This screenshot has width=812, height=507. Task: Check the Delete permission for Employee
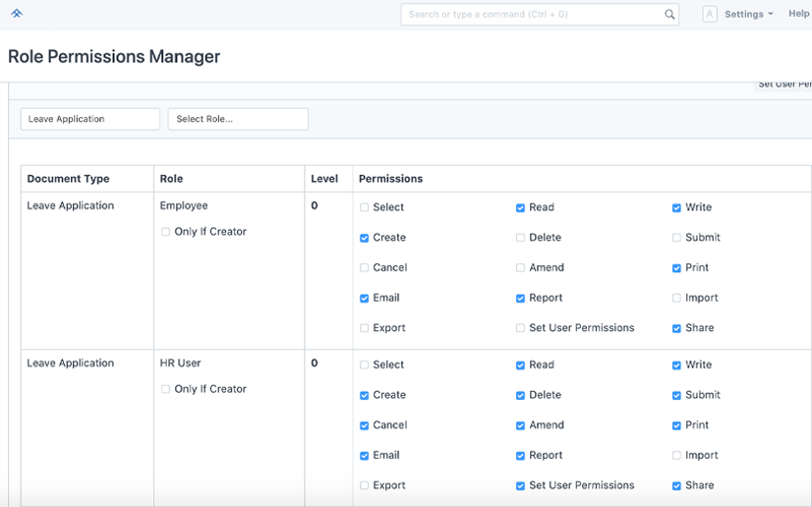pos(520,238)
